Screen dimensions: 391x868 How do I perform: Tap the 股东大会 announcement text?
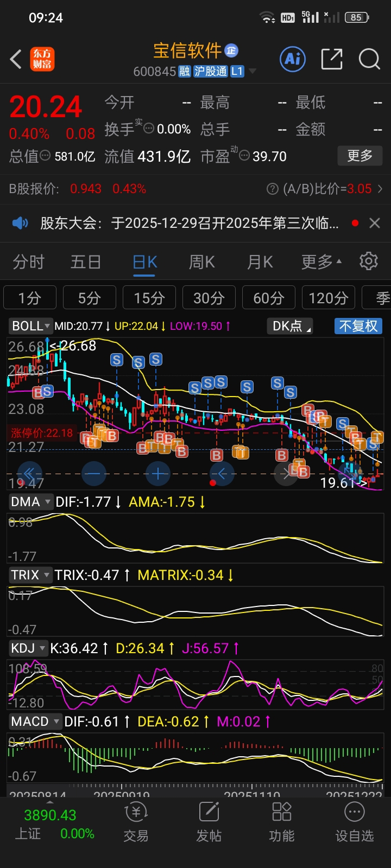coord(190,223)
